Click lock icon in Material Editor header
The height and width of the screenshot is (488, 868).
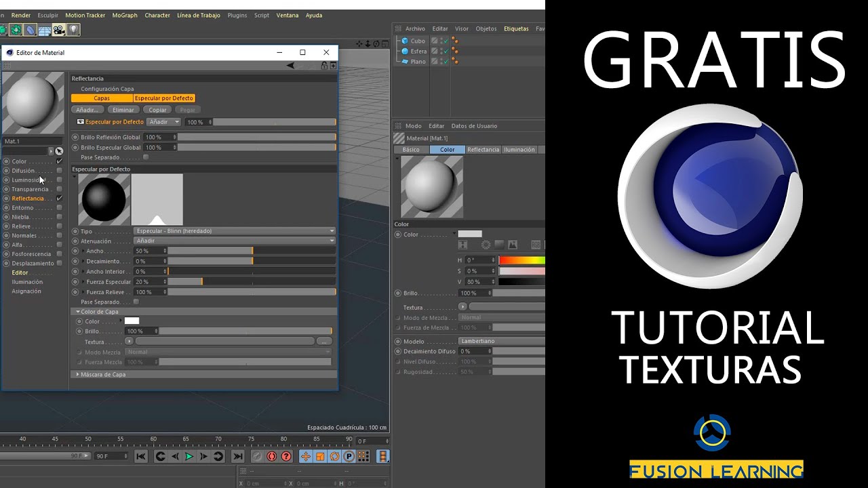tap(324, 66)
